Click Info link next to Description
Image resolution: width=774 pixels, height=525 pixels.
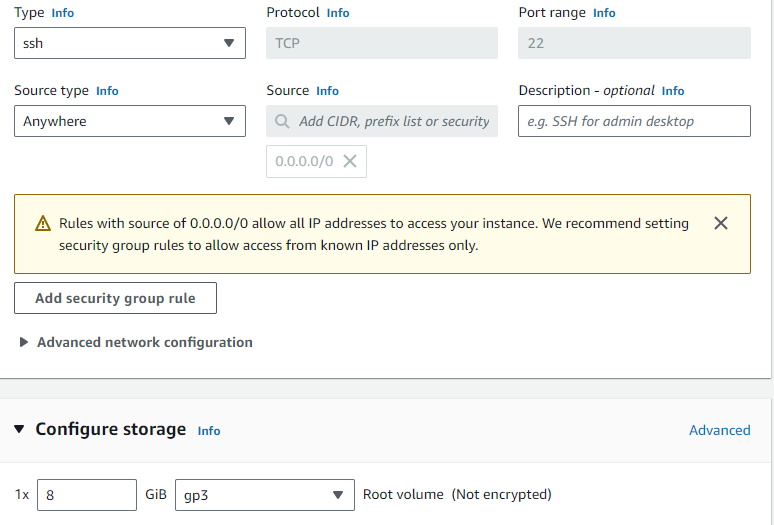(x=673, y=91)
